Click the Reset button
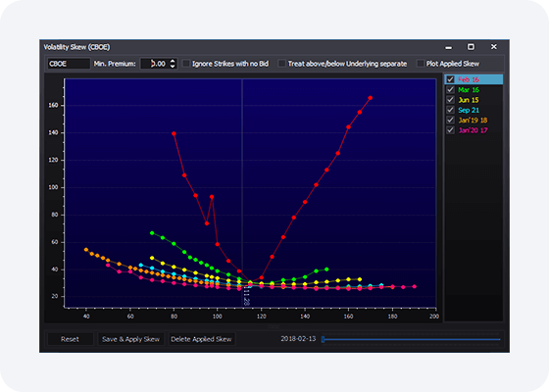549x392 pixels. (x=70, y=339)
